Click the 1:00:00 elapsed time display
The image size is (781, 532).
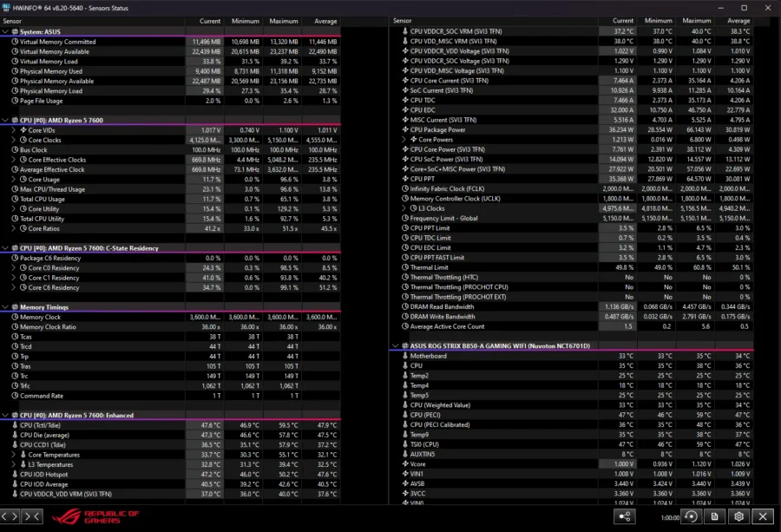pos(670,517)
